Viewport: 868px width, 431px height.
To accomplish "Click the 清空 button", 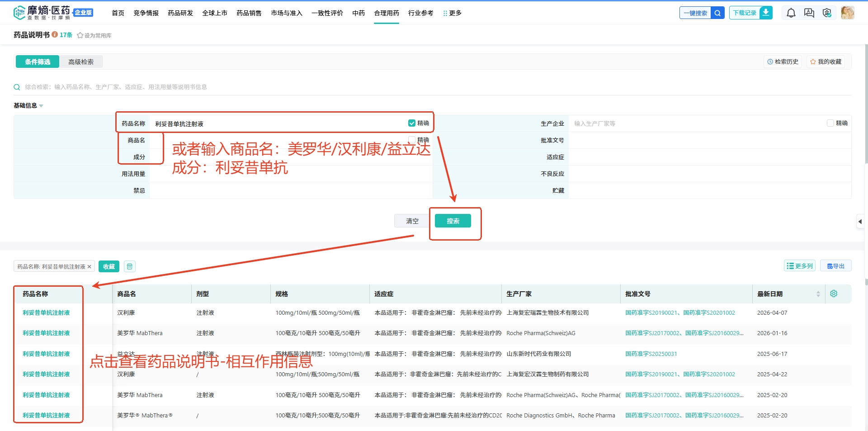I will tap(412, 221).
